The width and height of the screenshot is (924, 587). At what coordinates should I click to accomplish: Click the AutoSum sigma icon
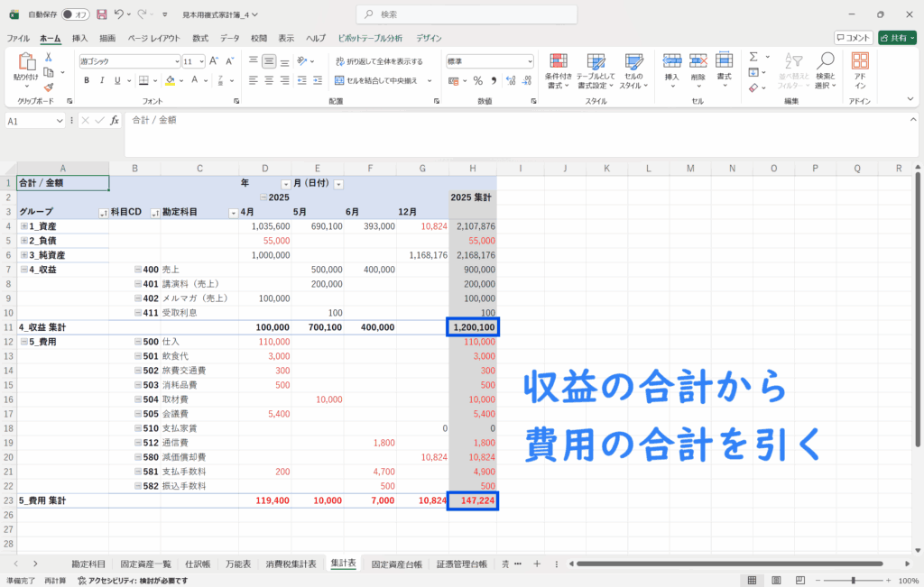point(753,57)
